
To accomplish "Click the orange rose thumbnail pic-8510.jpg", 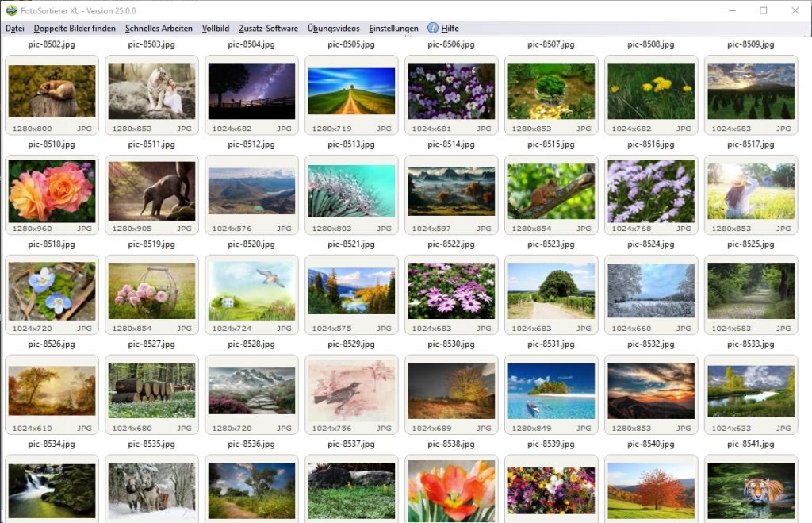I will [52, 193].
